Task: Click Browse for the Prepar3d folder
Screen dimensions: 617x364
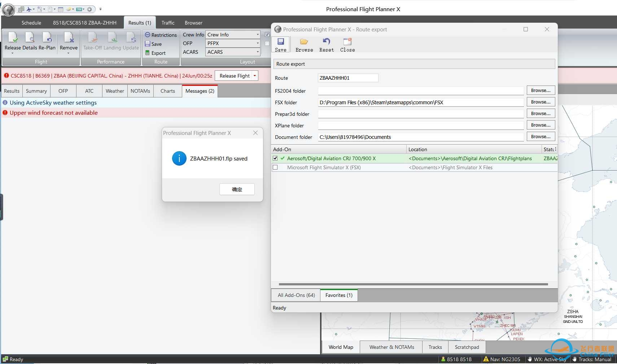Action: (541, 114)
